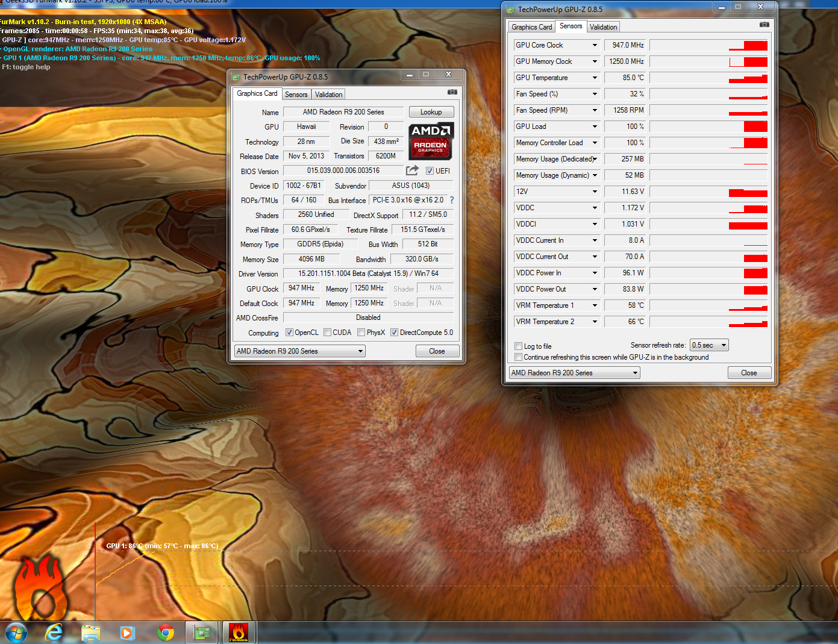838x644 pixels.
Task: Open the Sensor refresh rate dropdown
Action: pyautogui.click(x=709, y=345)
